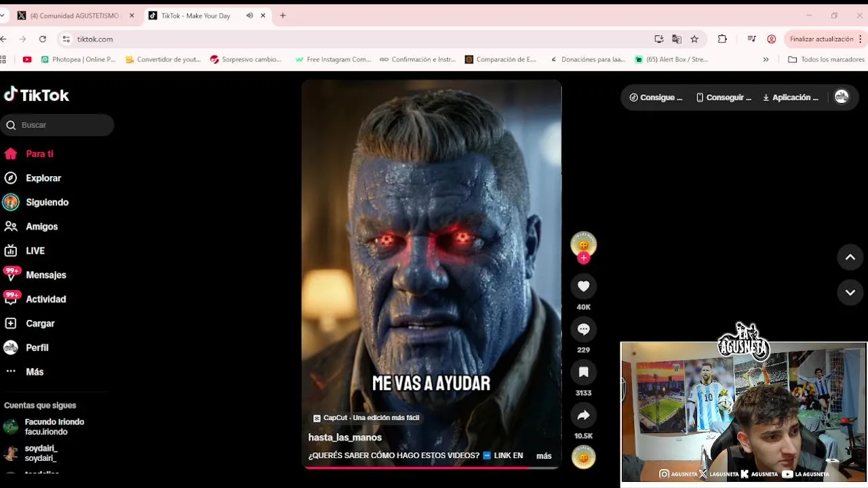
Task: Open the hasta_las_manos profile link
Action: tap(345, 438)
